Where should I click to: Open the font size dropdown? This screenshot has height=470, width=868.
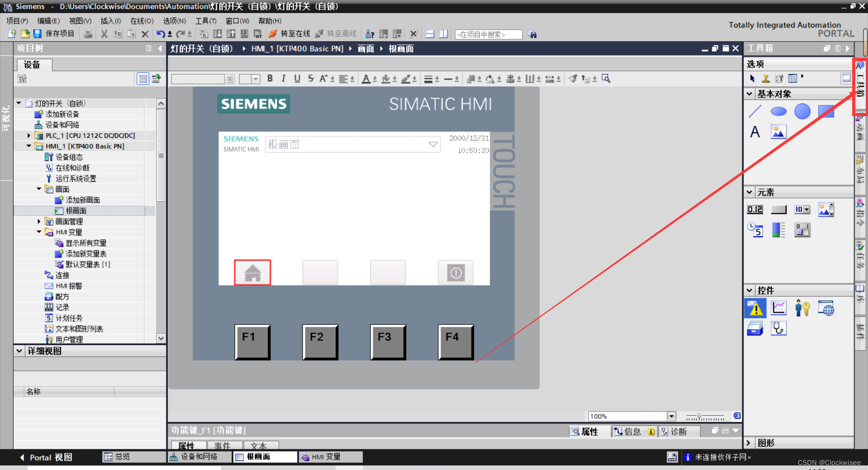(256, 79)
